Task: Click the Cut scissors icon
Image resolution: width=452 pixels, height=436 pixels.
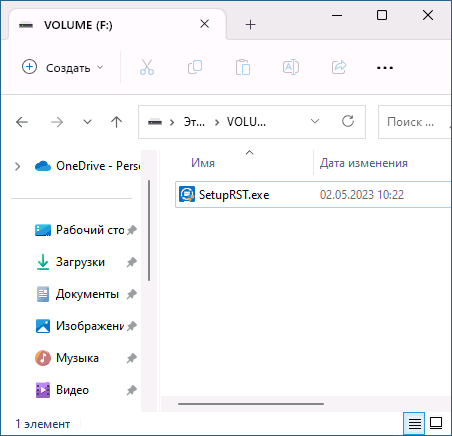Action: click(x=147, y=67)
